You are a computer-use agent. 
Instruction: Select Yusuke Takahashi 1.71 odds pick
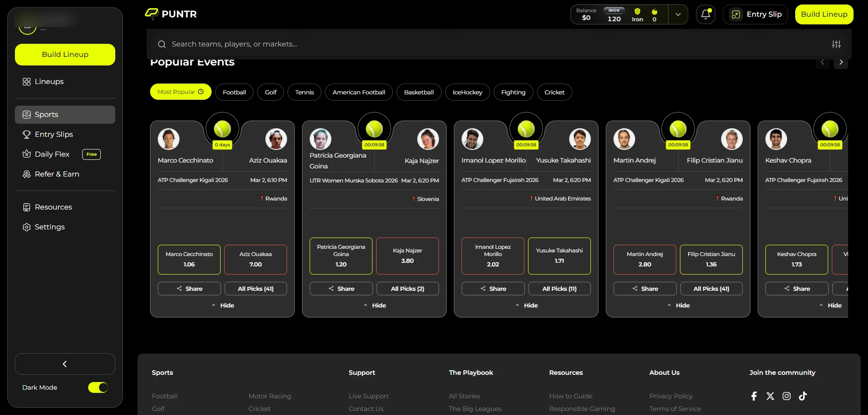tap(559, 256)
